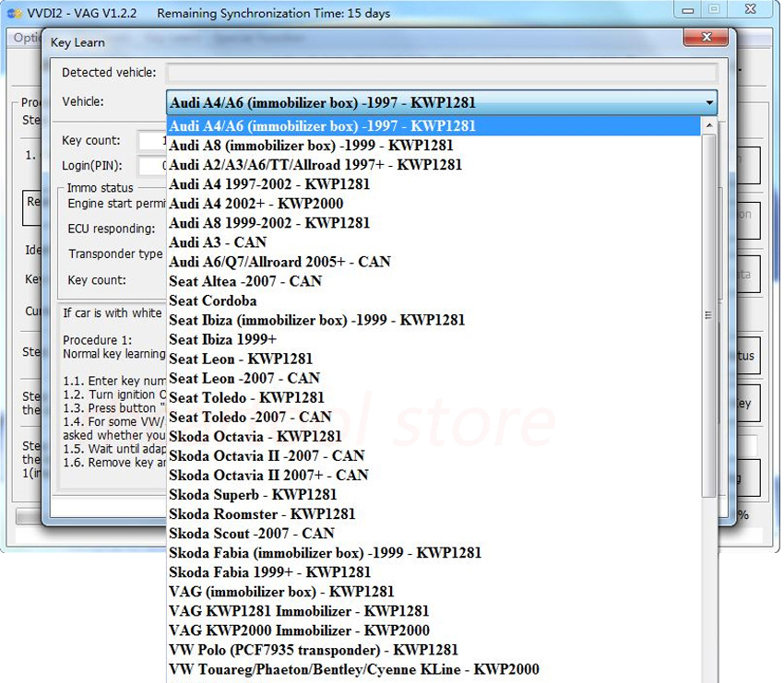This screenshot has height=683, width=784.
Task: Select Skoda Octavia II -2007 - CAN
Action: coord(434,456)
